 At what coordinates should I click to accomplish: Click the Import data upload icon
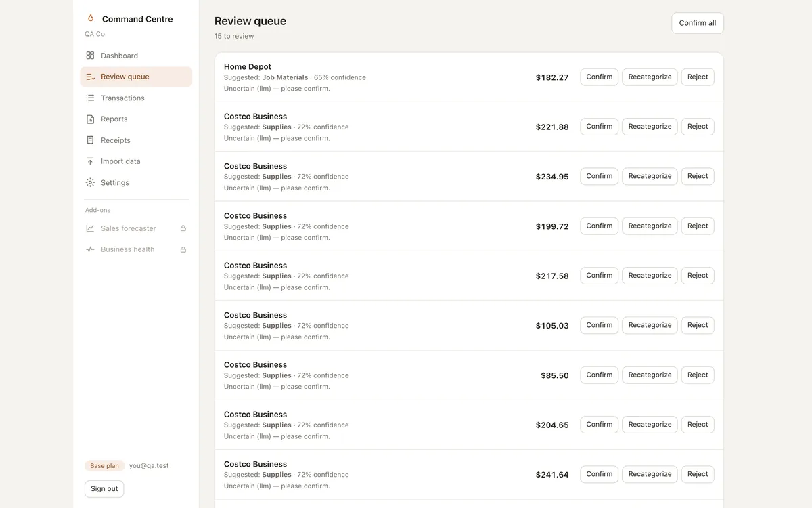(90, 161)
